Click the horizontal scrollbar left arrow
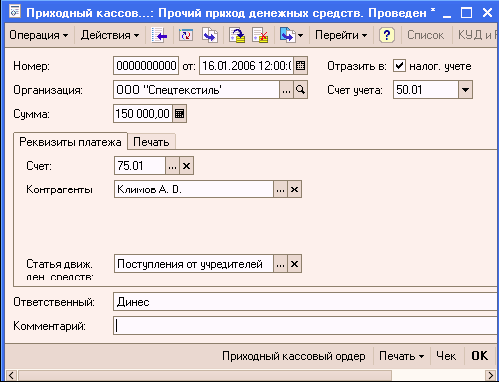499x382 pixels. click(11, 375)
